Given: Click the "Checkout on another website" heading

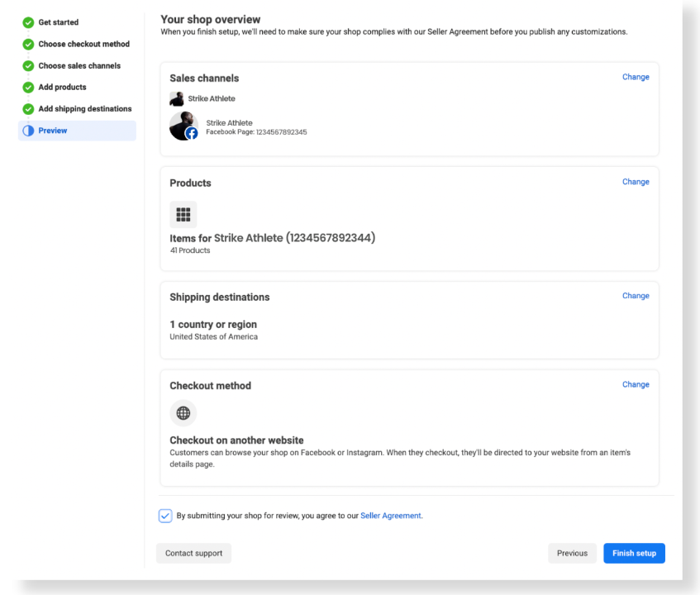Looking at the screenshot, I should coord(236,440).
